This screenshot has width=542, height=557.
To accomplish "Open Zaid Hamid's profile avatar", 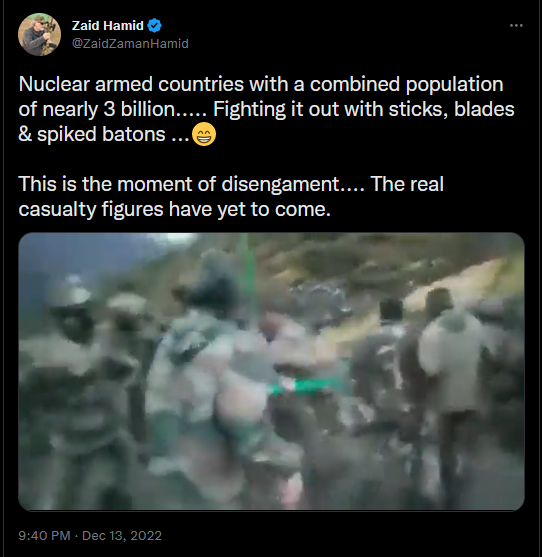I will [39, 35].
